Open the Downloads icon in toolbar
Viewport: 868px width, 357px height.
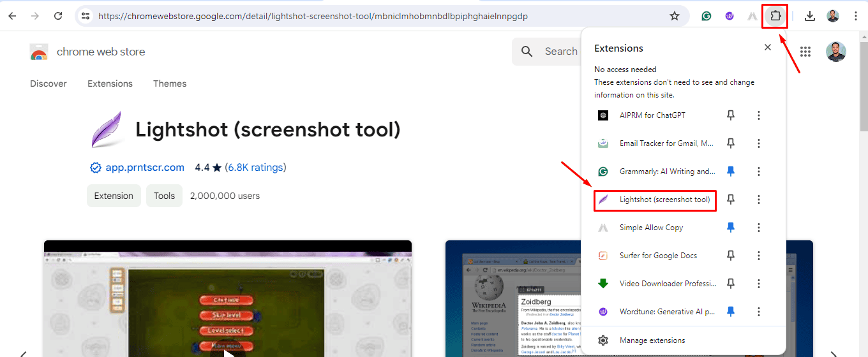pyautogui.click(x=810, y=16)
